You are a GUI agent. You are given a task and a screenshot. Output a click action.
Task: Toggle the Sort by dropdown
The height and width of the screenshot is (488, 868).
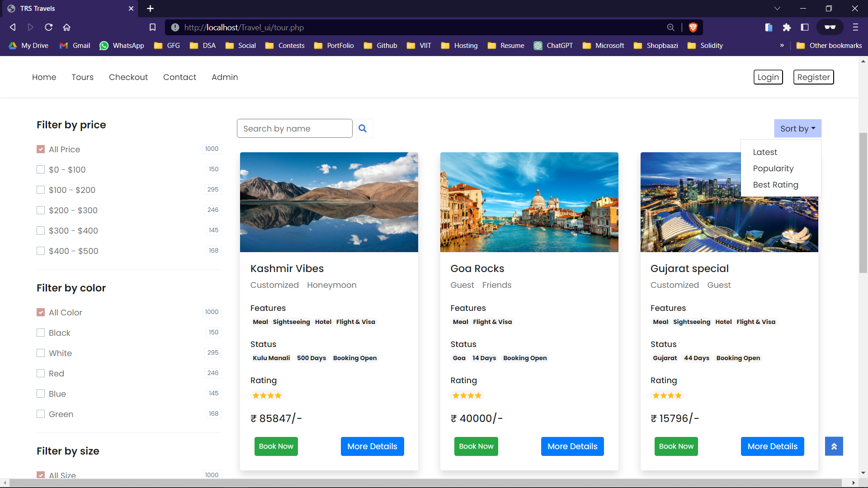[797, 128]
